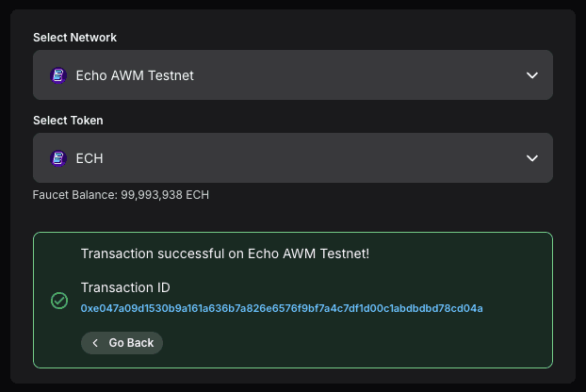Expand the Select Network chevron arrow

point(531,75)
